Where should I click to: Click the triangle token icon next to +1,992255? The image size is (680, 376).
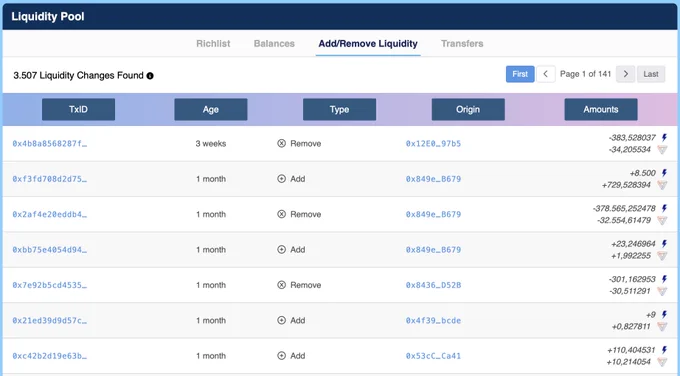pyautogui.click(x=662, y=256)
